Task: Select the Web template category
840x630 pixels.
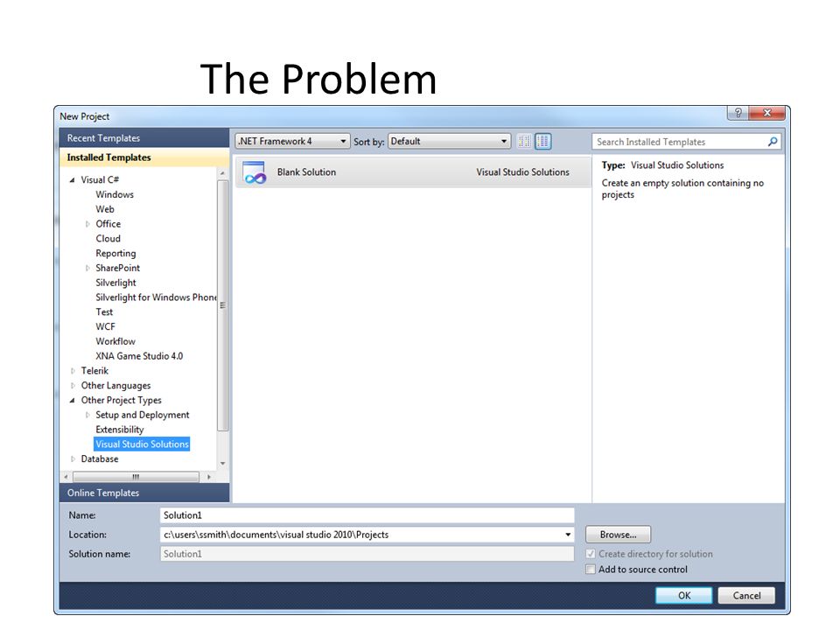Action: pyautogui.click(x=105, y=209)
